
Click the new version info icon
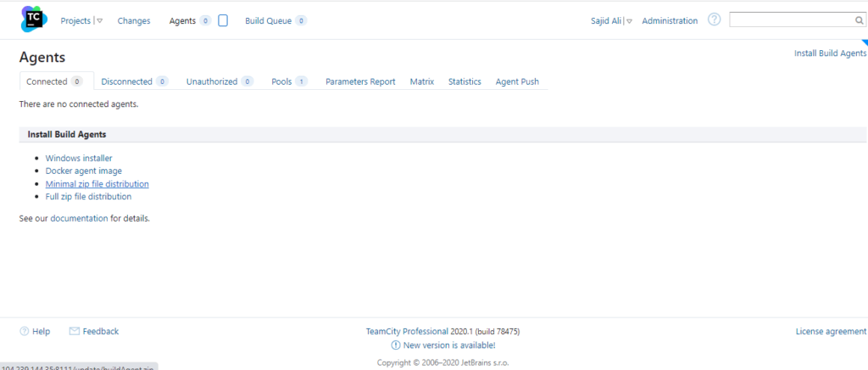point(395,345)
